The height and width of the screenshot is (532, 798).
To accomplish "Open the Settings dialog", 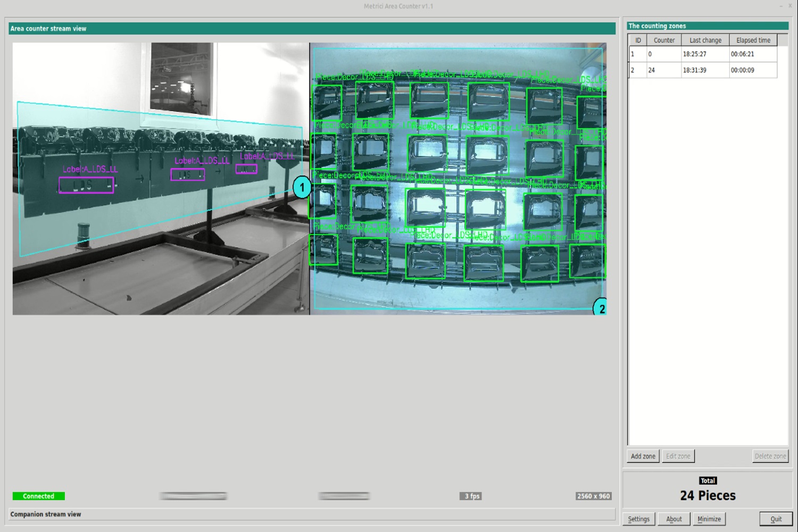I will click(x=638, y=519).
